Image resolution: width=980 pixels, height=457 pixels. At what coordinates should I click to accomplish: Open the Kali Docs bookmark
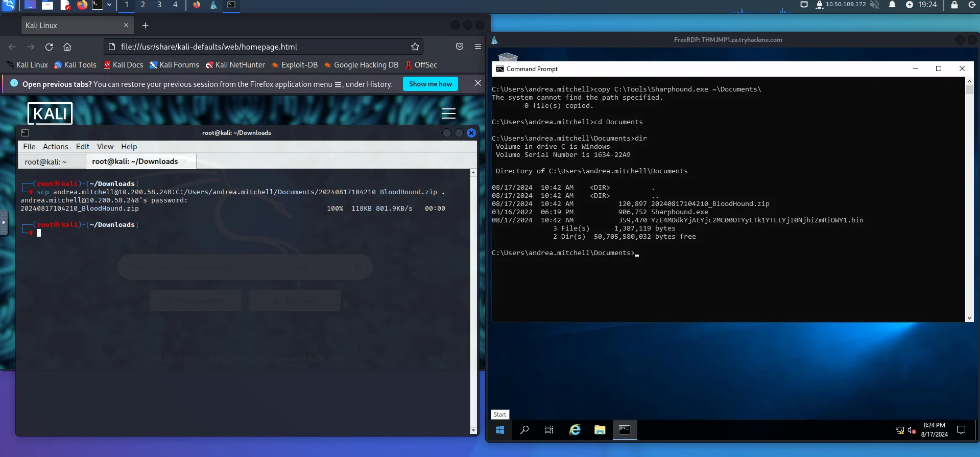point(123,65)
